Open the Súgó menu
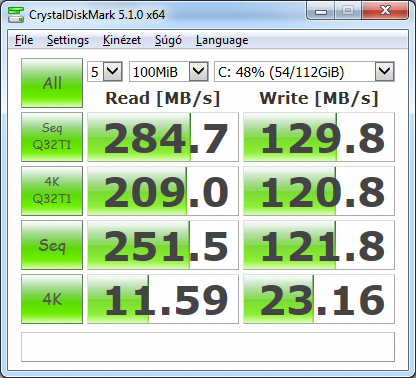 168,40
